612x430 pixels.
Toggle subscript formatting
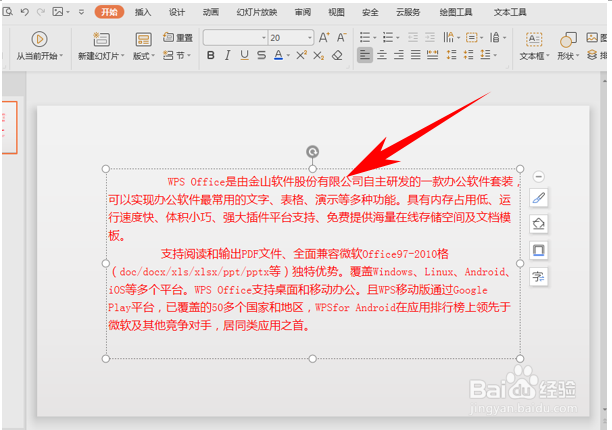[319, 55]
